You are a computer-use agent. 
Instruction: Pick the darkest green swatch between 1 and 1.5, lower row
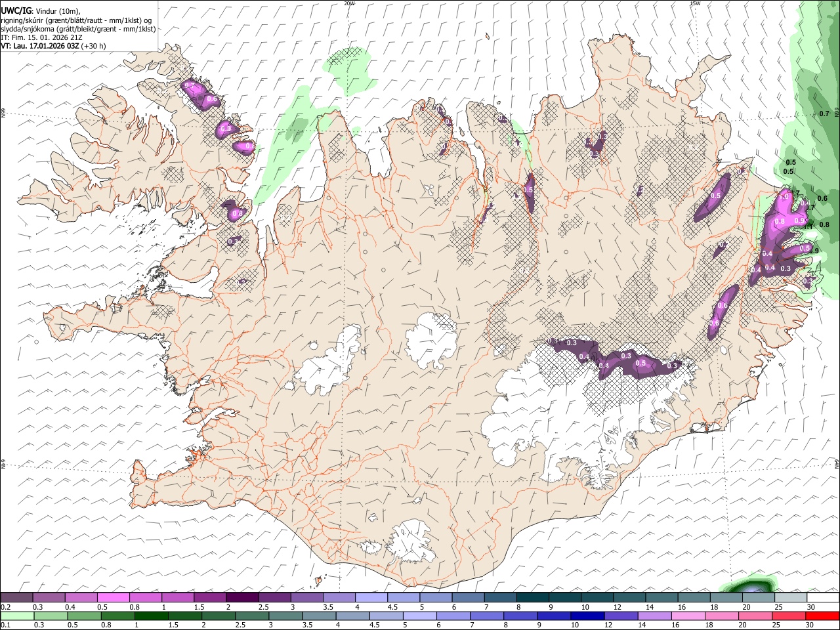point(152,616)
